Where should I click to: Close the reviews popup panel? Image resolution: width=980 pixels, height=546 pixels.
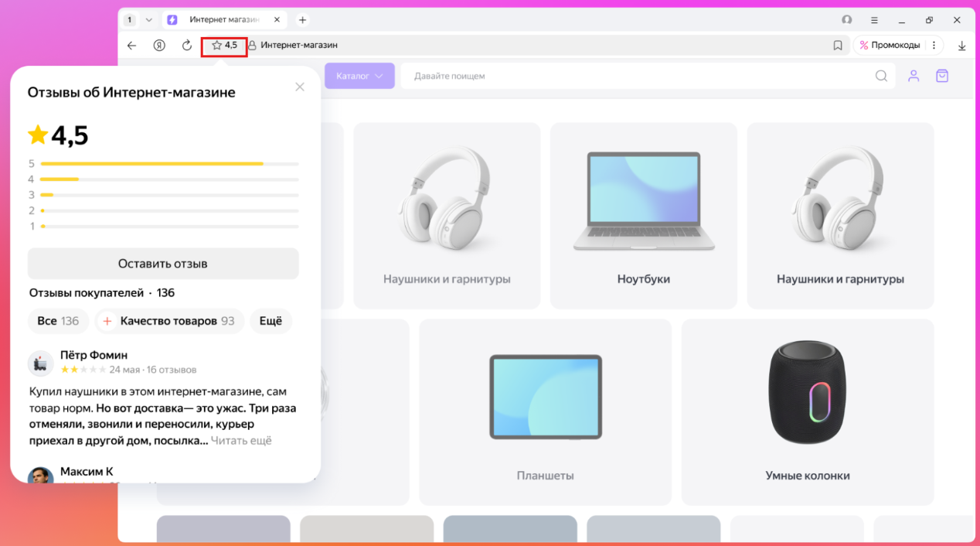coord(300,87)
